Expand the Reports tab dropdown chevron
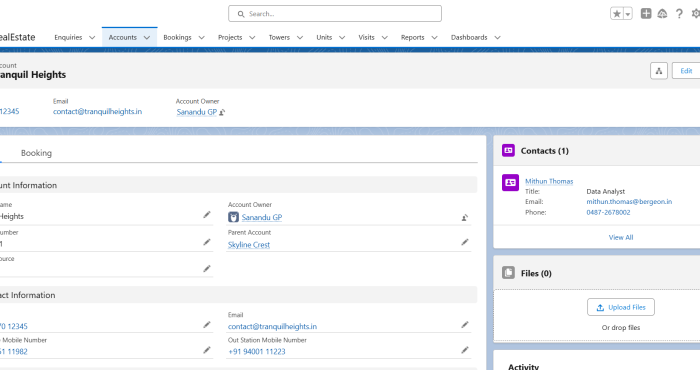The width and height of the screenshot is (700, 370). coord(434,37)
